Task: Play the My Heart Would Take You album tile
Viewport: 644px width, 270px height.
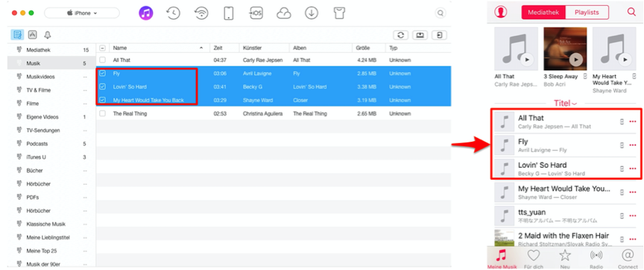Action: click(625, 60)
